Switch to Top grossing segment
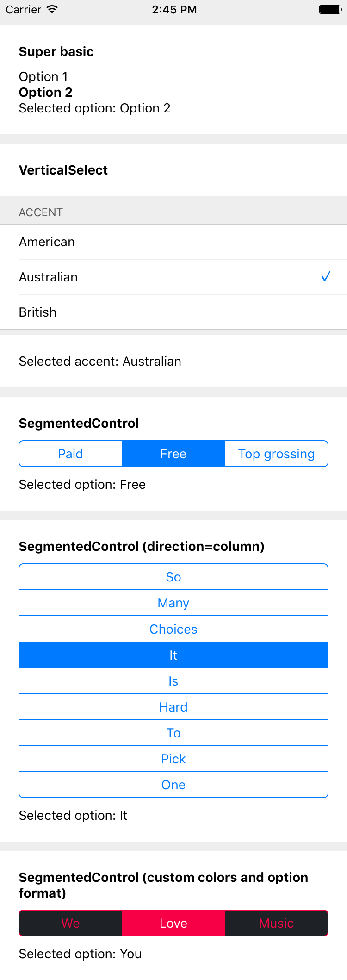The image size is (347, 980). click(x=277, y=454)
